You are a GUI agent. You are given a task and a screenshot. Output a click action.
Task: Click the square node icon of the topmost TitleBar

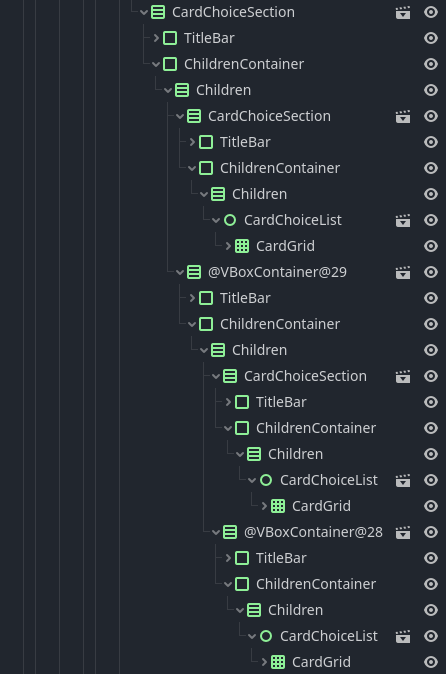point(170,38)
